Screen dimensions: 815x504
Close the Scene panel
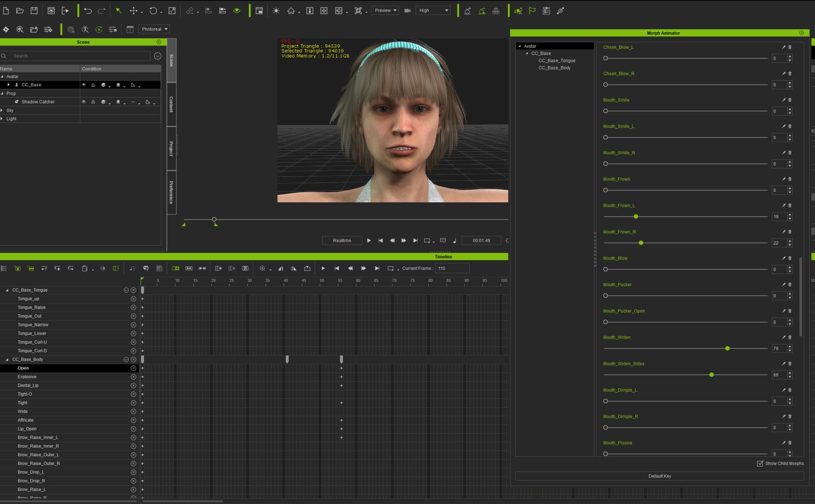[x=159, y=42]
